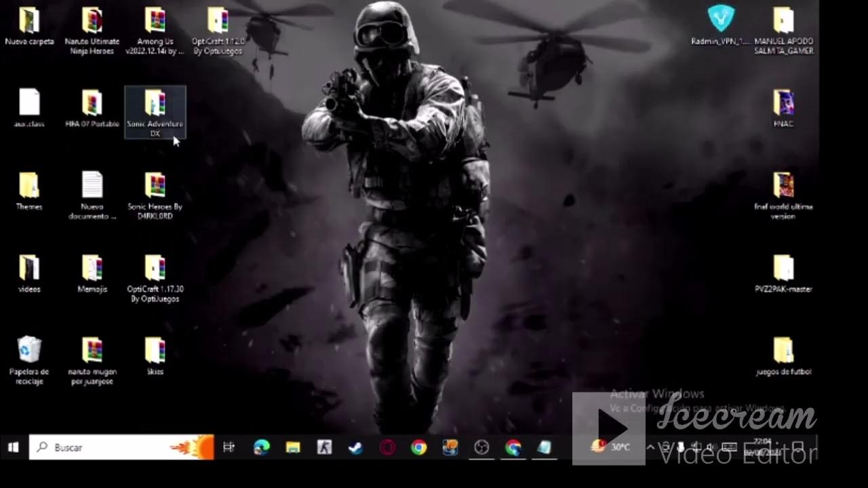Open Papelera de reciclaje
This screenshot has width=868, height=488.
pyautogui.click(x=29, y=361)
